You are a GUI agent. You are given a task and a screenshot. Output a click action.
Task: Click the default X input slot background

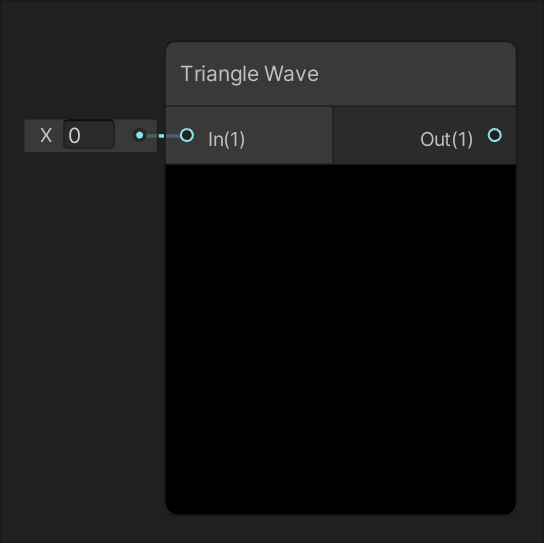coord(91,136)
